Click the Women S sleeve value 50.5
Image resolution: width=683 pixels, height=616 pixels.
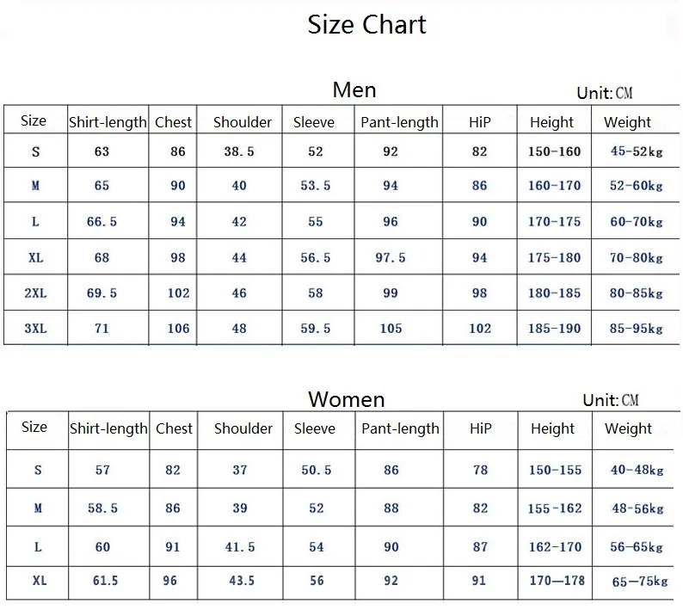click(317, 470)
